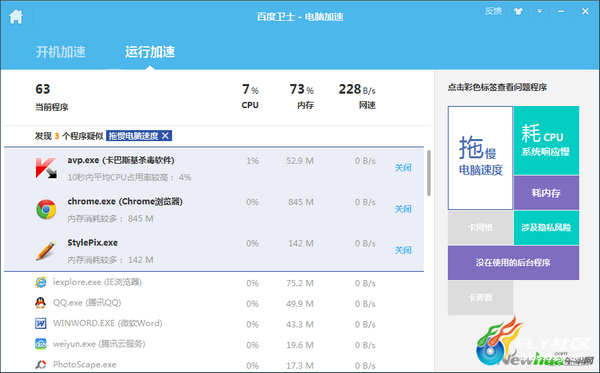
Task: Select the weiyun.exe (腾讯云服务) row
Action: 214,344
